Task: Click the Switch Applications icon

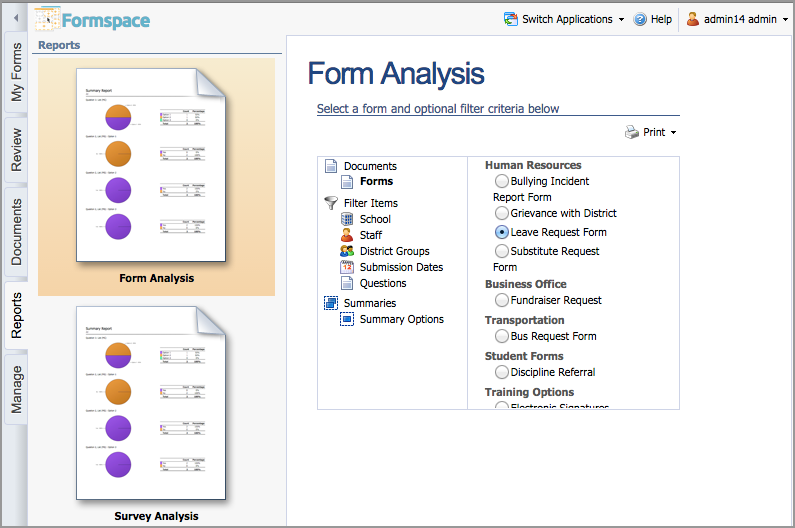Action: [x=511, y=19]
